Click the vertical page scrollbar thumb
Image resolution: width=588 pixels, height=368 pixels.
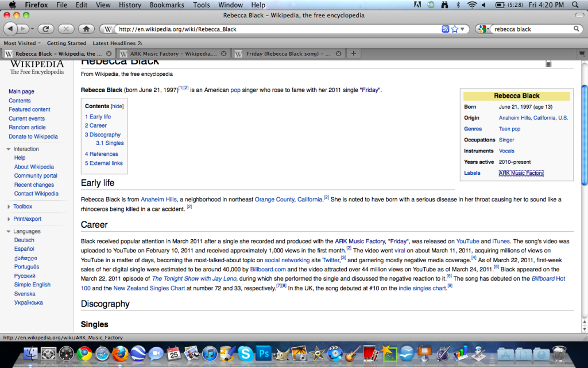click(x=584, y=135)
